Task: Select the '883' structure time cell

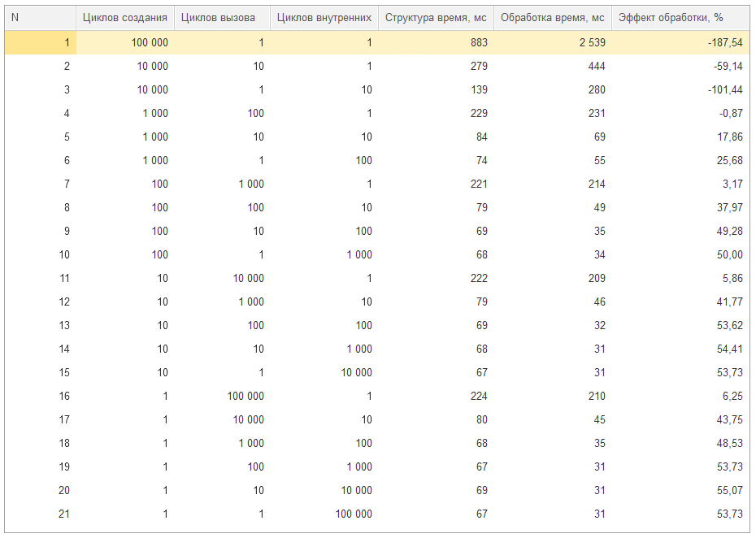Action: 436,42
